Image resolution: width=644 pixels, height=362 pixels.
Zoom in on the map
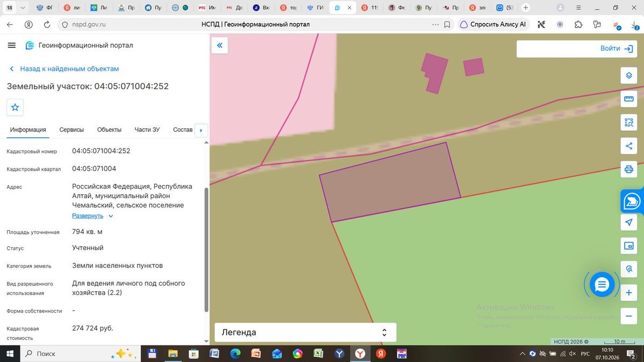628,293
